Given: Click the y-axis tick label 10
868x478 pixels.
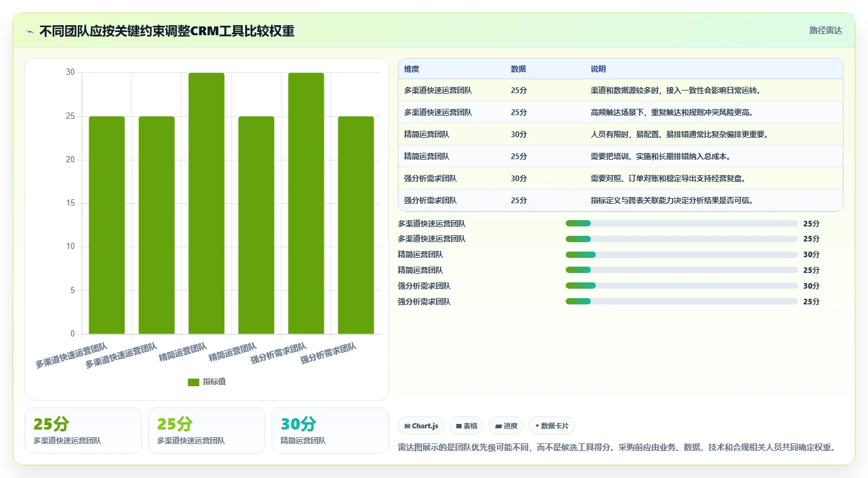Looking at the screenshot, I should click(70, 247).
